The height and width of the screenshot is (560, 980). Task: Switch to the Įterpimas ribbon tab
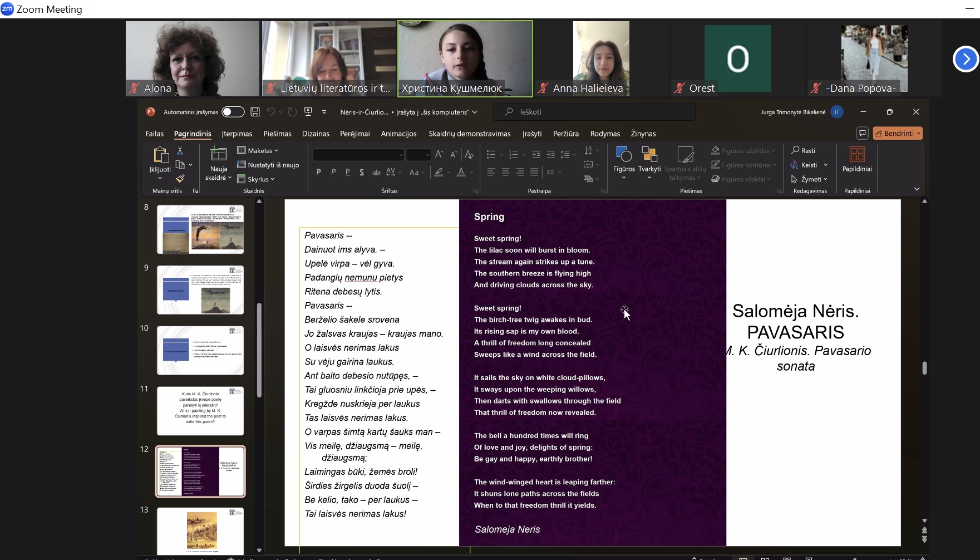(237, 134)
